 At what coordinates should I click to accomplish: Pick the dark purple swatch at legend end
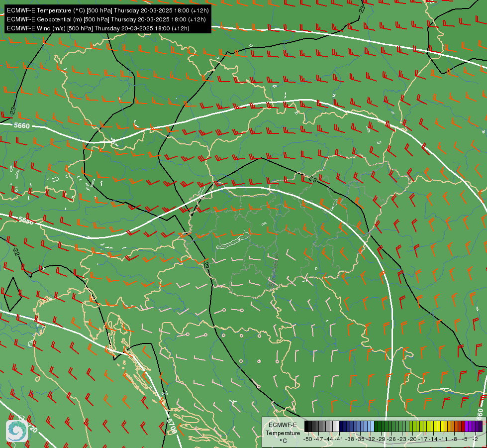481,426
